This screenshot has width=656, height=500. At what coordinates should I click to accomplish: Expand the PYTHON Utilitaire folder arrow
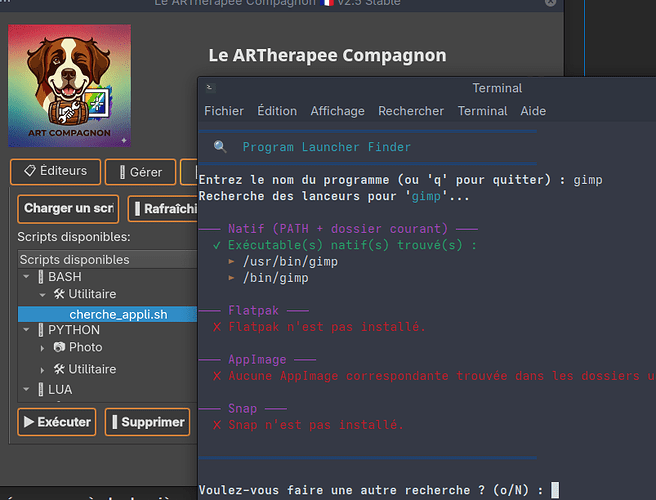[42, 370]
